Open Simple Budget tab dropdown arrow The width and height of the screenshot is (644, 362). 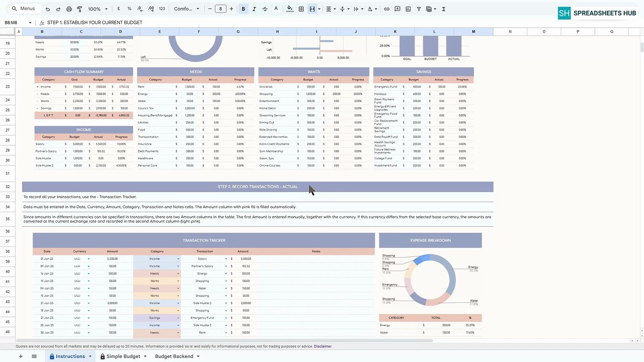[145, 356]
